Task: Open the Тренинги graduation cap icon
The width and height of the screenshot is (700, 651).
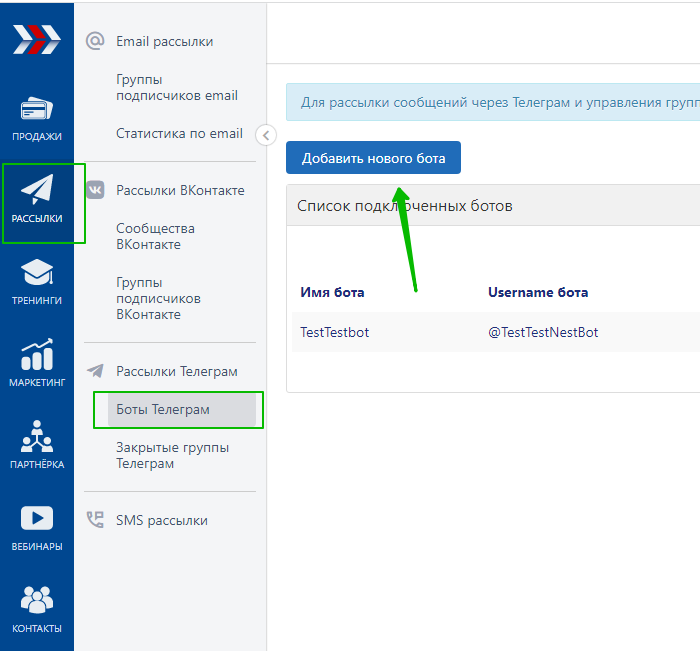Action: tap(37, 273)
